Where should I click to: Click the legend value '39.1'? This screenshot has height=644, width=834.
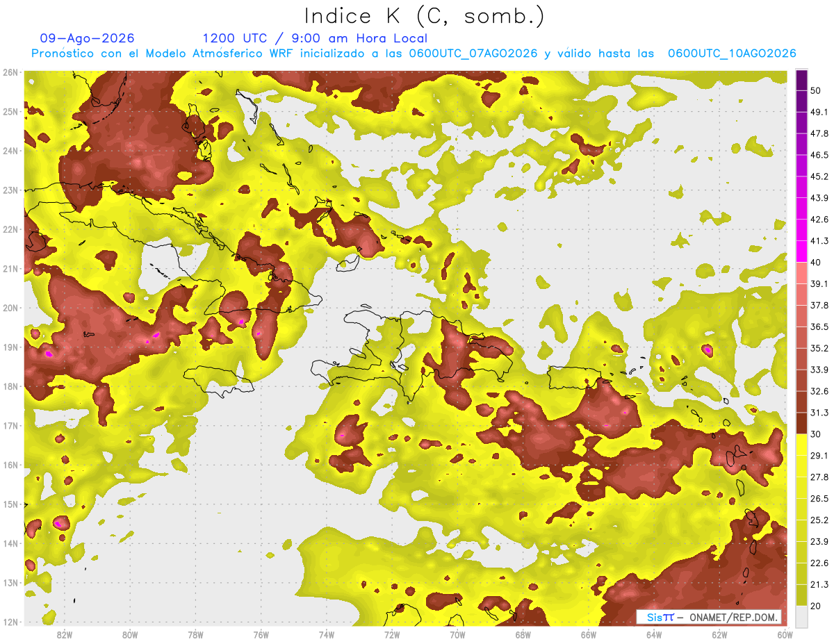(x=819, y=283)
